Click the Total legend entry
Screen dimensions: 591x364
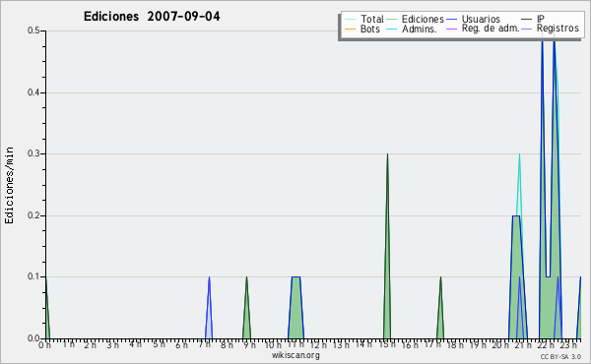click(364, 19)
